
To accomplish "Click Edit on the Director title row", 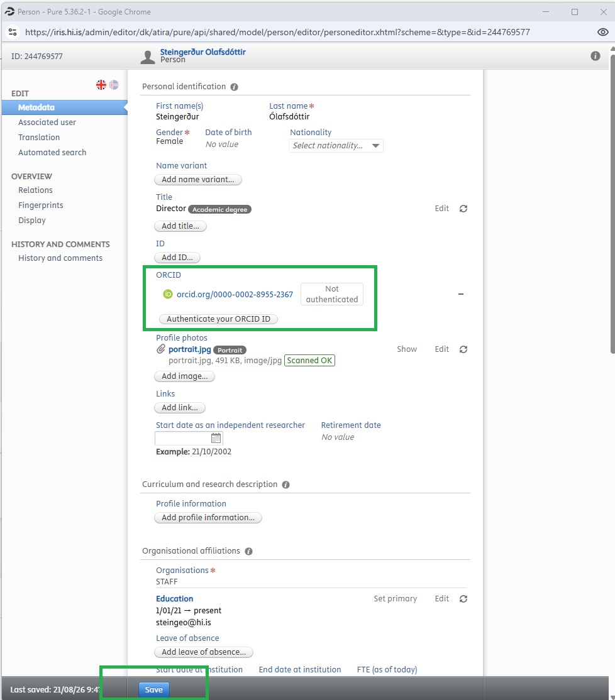I will pyautogui.click(x=441, y=209).
